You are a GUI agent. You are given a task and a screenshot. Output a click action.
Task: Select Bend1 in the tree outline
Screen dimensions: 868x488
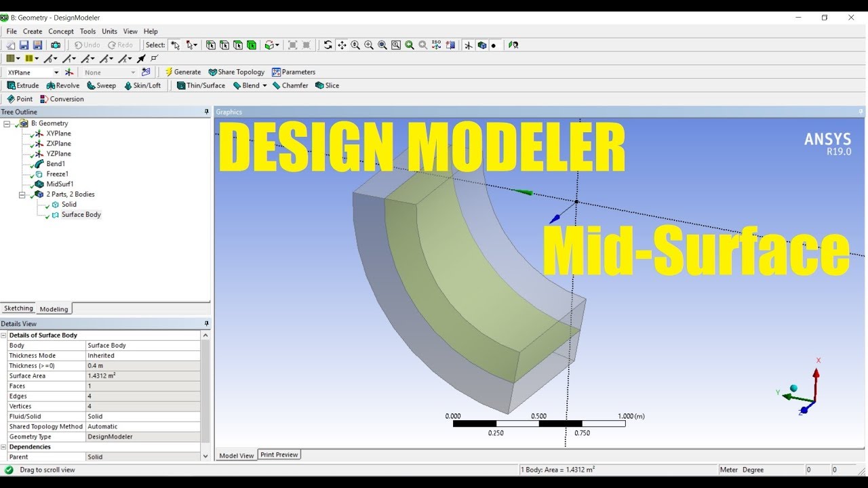[x=56, y=164]
